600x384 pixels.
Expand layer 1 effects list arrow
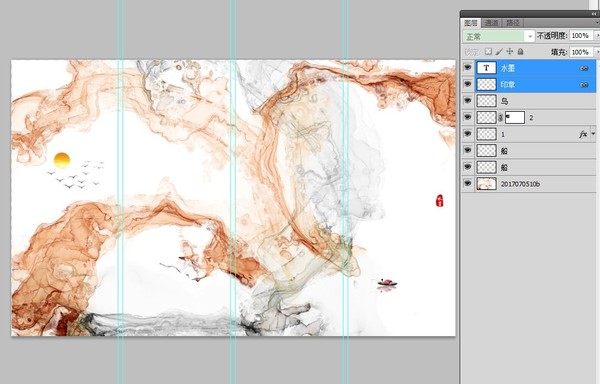593,134
